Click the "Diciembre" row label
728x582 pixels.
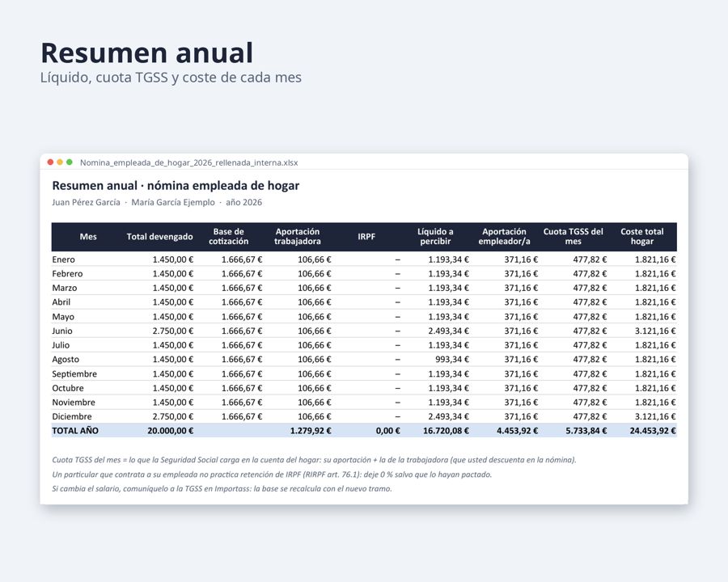click(x=72, y=417)
